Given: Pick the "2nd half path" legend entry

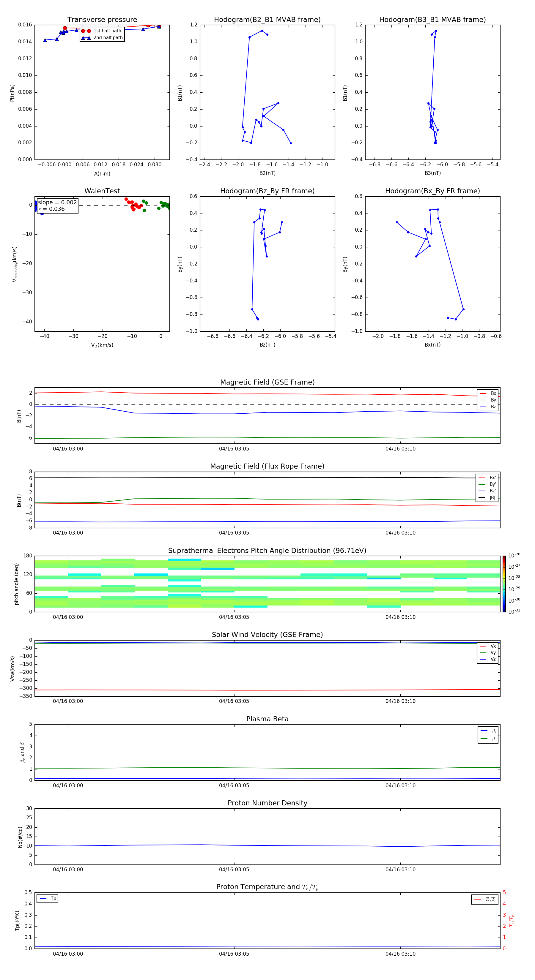Looking at the screenshot, I should click(108, 38).
